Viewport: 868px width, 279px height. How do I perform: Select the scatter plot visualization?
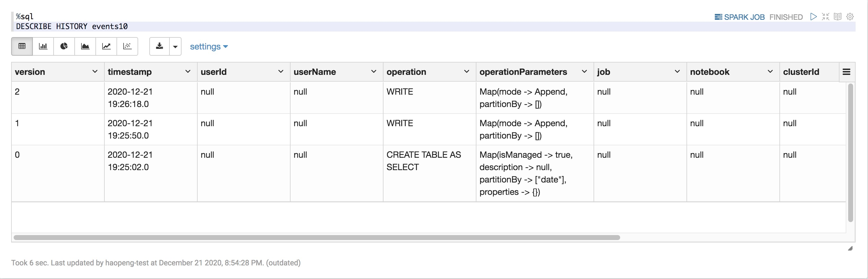coord(127,46)
